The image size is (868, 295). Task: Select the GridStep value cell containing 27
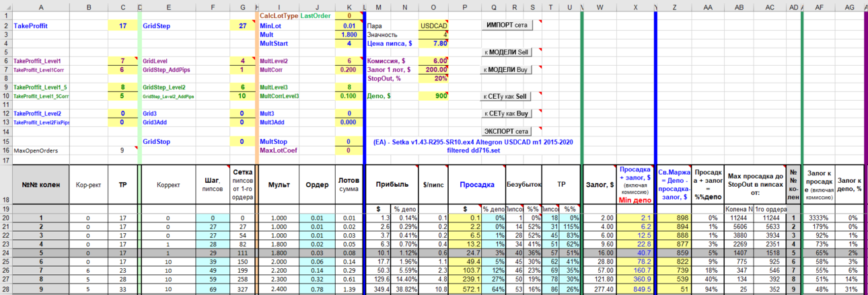242,26
